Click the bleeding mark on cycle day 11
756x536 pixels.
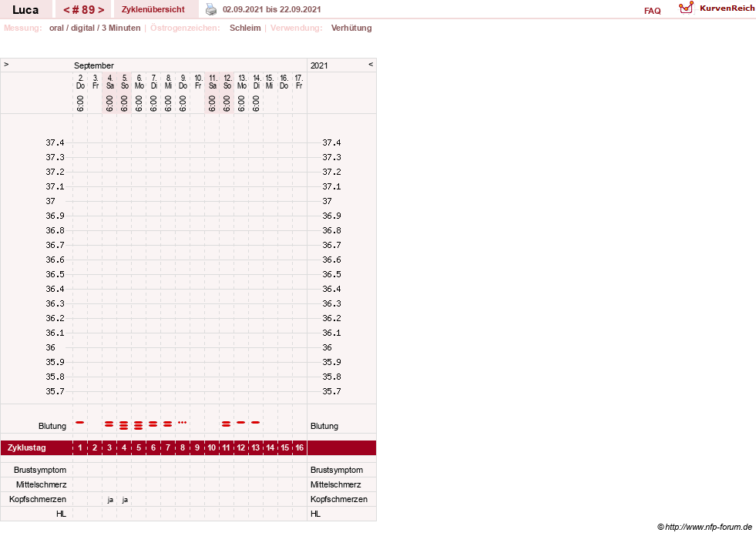[x=226, y=424]
